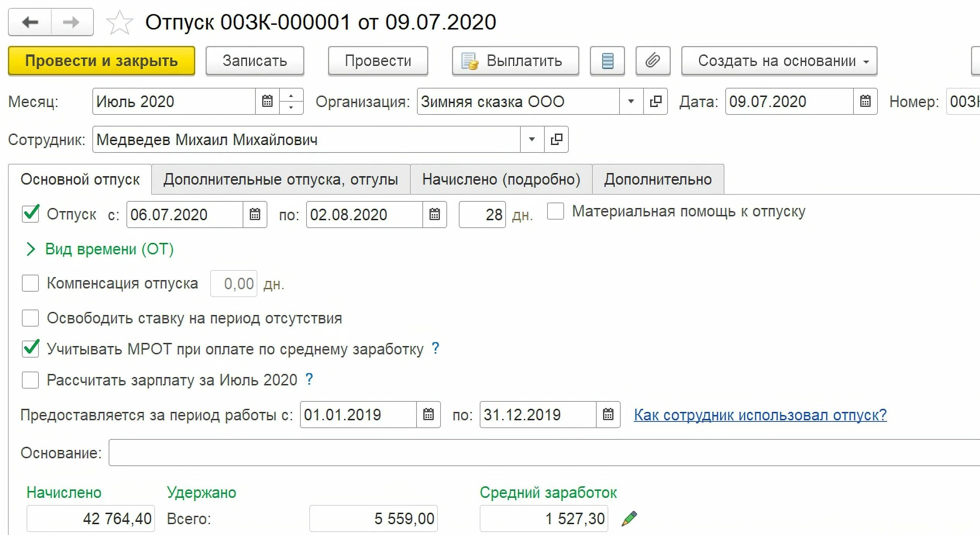980x535 pixels.
Task: Open calendar for vacation start 06.07.2020
Action: click(x=255, y=214)
